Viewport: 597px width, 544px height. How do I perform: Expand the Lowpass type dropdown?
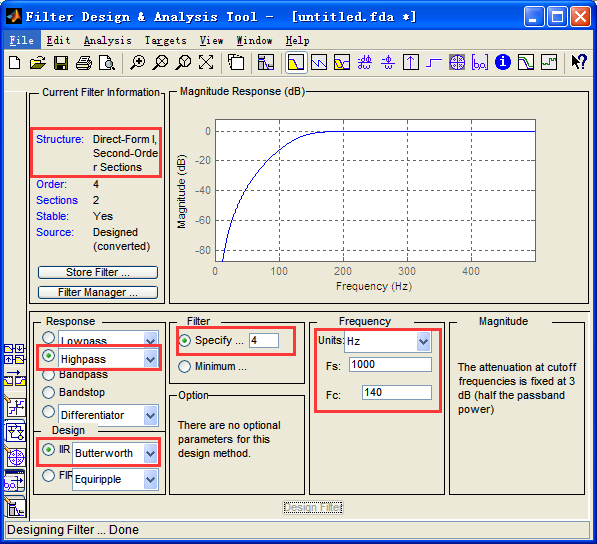[x=151, y=339]
